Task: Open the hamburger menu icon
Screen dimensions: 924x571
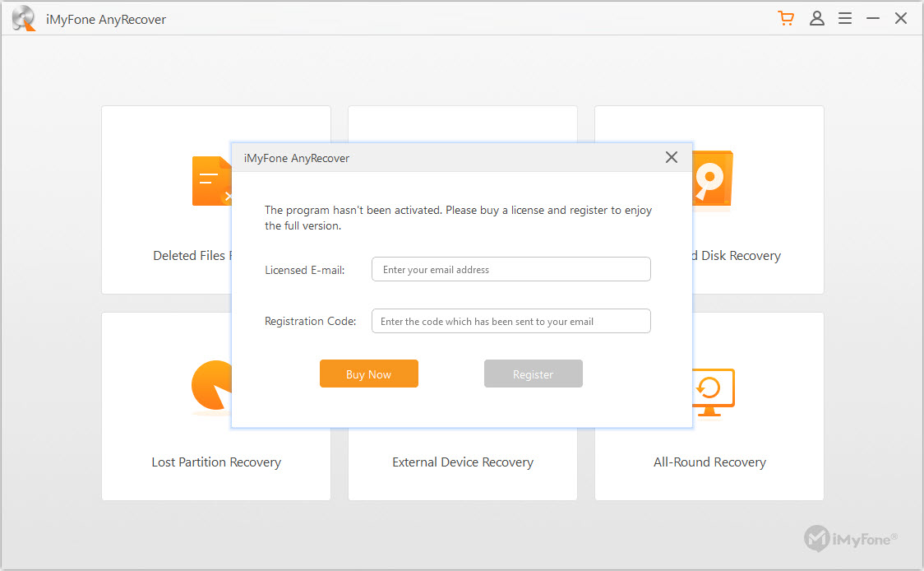Action: (845, 17)
